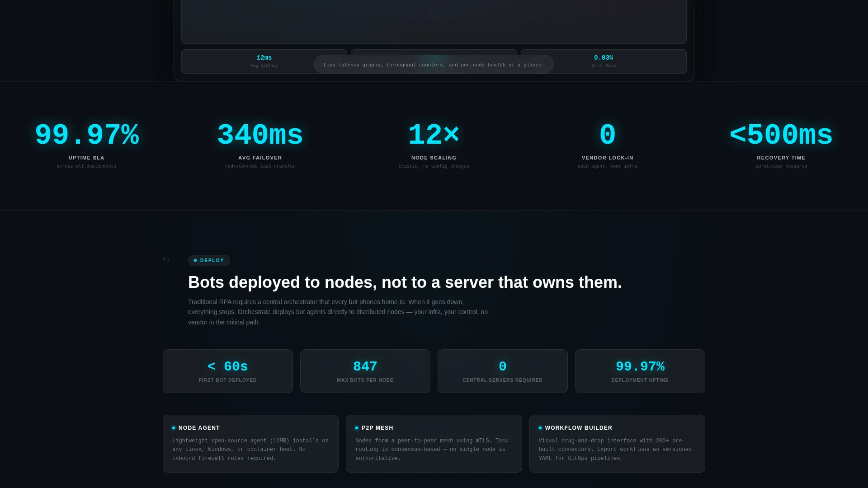
Task: Click the NODE AGENT card title
Action: tap(199, 428)
